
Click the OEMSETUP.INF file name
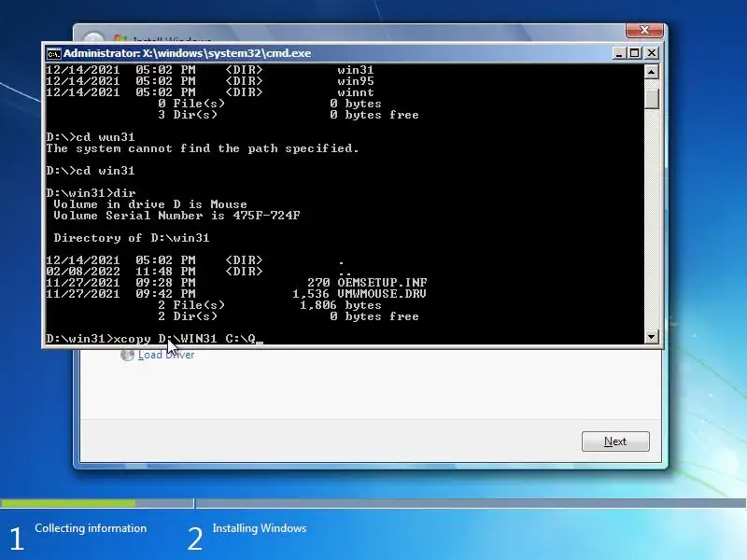[x=382, y=283]
